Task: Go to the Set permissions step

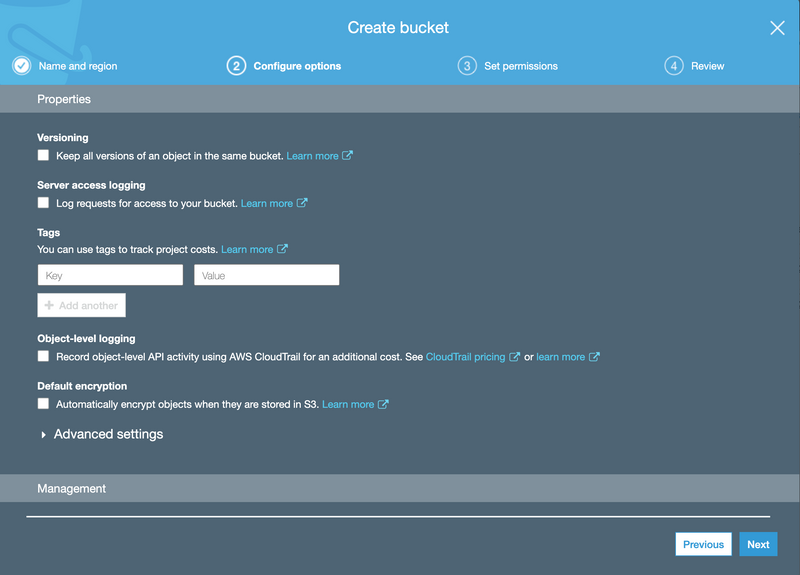Action: (x=520, y=66)
